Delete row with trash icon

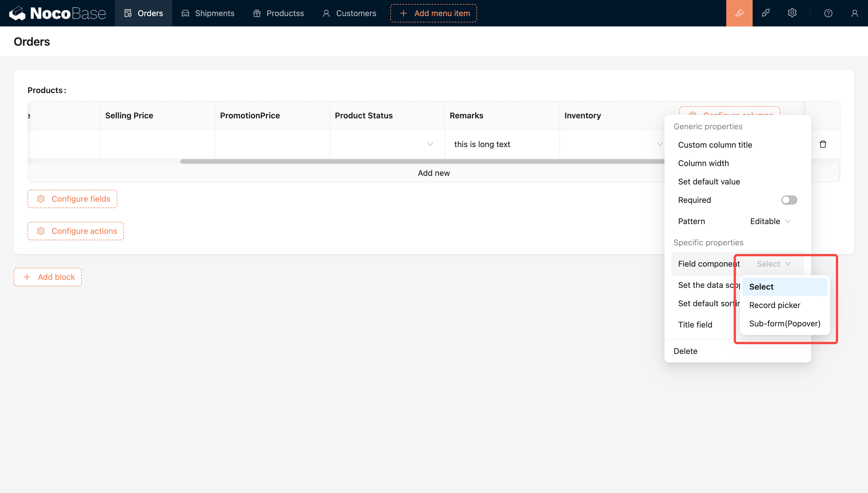pos(823,144)
